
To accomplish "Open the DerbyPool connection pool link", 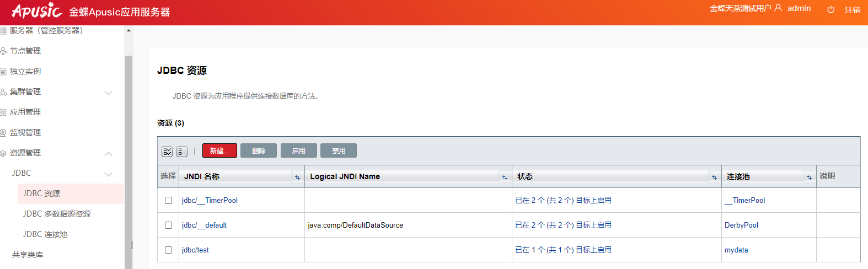I will click(x=741, y=225).
